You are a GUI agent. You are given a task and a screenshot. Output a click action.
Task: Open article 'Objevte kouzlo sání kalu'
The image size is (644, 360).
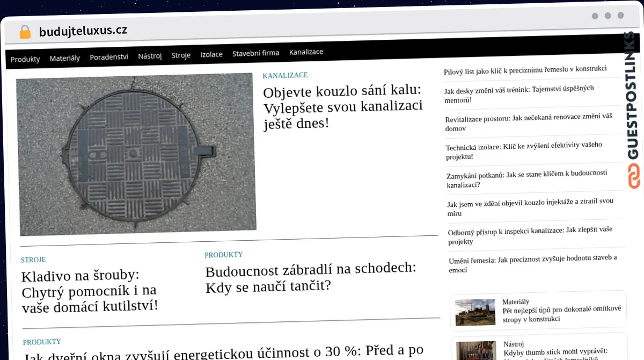pyautogui.click(x=343, y=107)
